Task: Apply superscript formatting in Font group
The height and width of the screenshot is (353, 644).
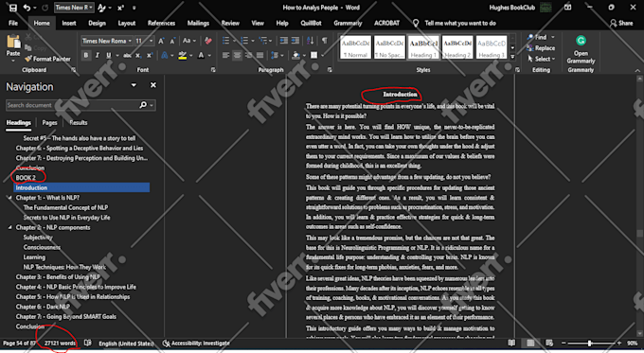Action: pyautogui.click(x=150, y=55)
